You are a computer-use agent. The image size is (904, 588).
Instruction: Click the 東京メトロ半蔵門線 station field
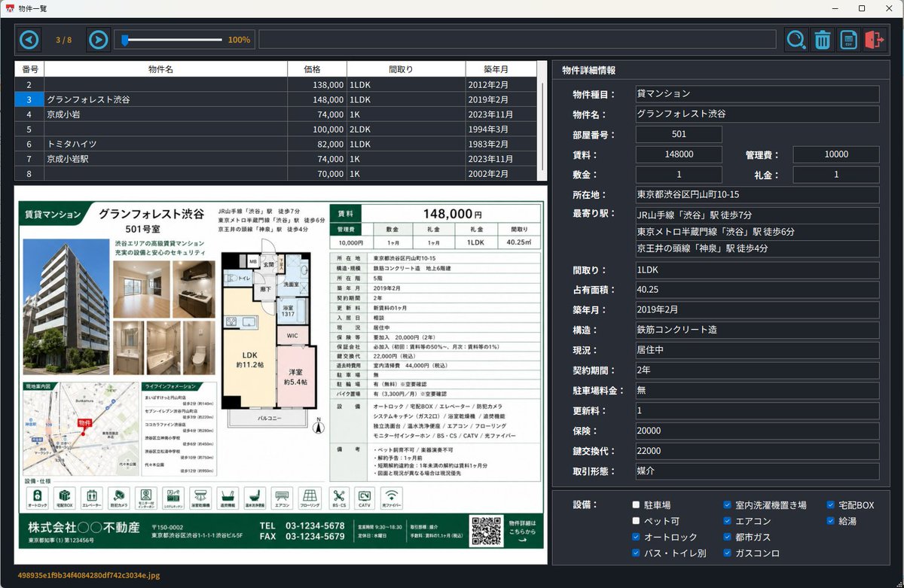(757, 232)
